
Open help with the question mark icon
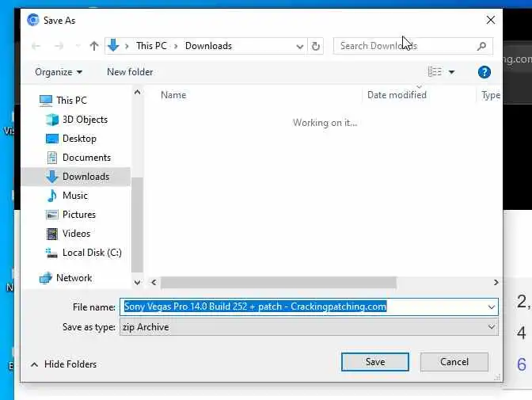[484, 72]
